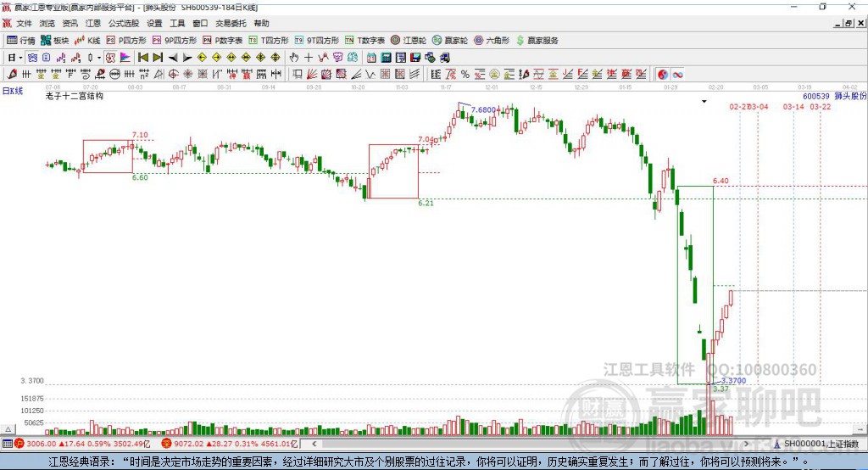Open the 交易委托 menu
The width and height of the screenshot is (868, 470).
(x=231, y=23)
